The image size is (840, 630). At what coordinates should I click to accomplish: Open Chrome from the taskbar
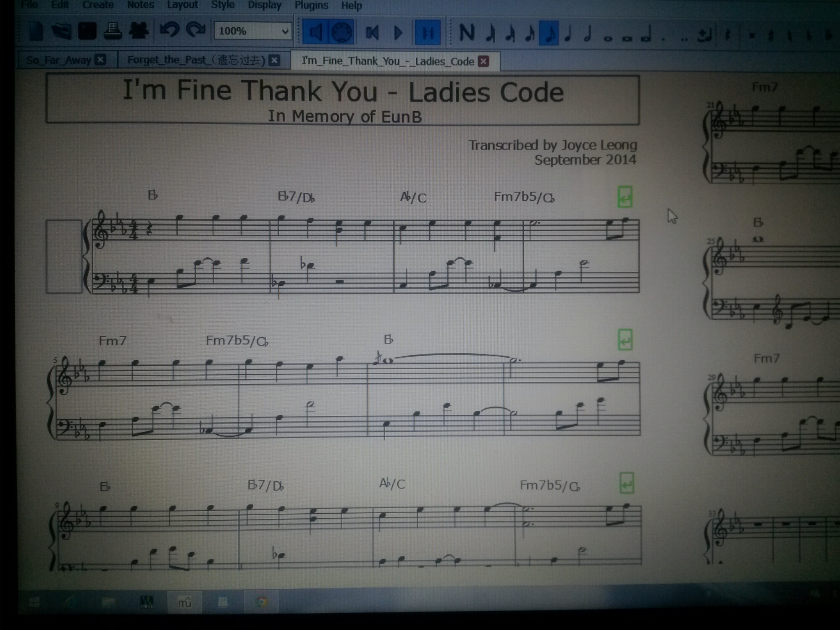coord(262,602)
